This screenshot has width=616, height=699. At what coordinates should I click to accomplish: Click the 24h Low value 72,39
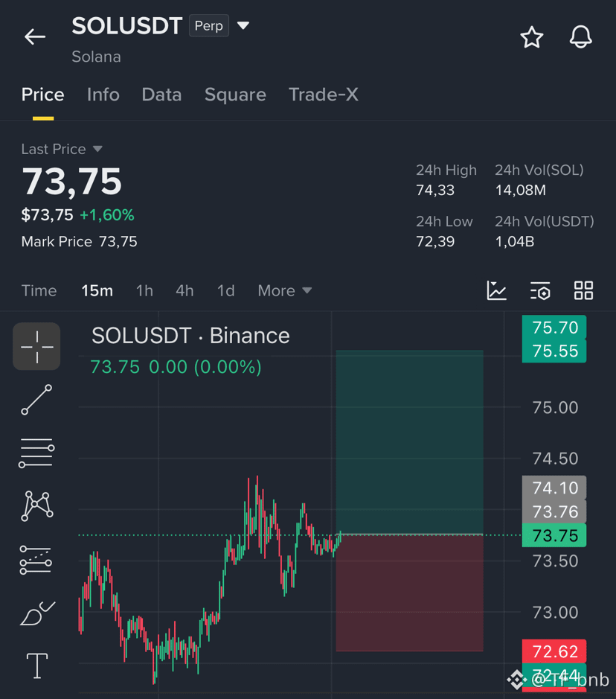[435, 242]
